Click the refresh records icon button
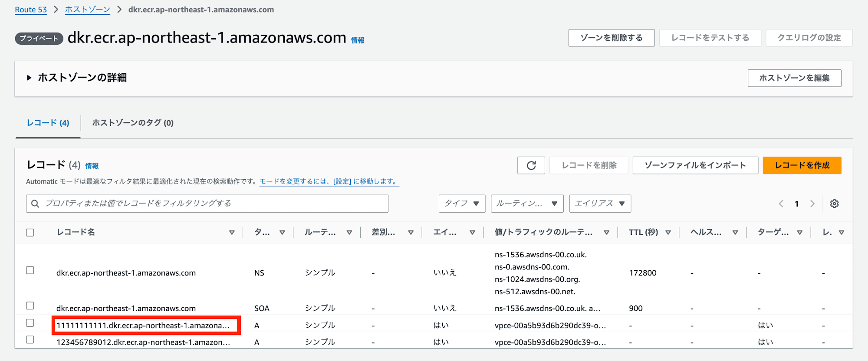868x361 pixels. (x=531, y=165)
